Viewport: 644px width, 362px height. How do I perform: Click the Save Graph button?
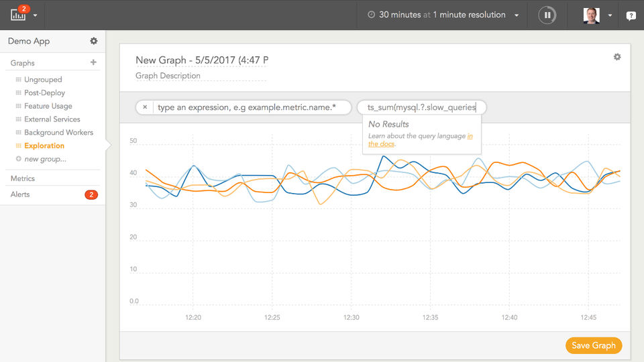pyautogui.click(x=594, y=346)
